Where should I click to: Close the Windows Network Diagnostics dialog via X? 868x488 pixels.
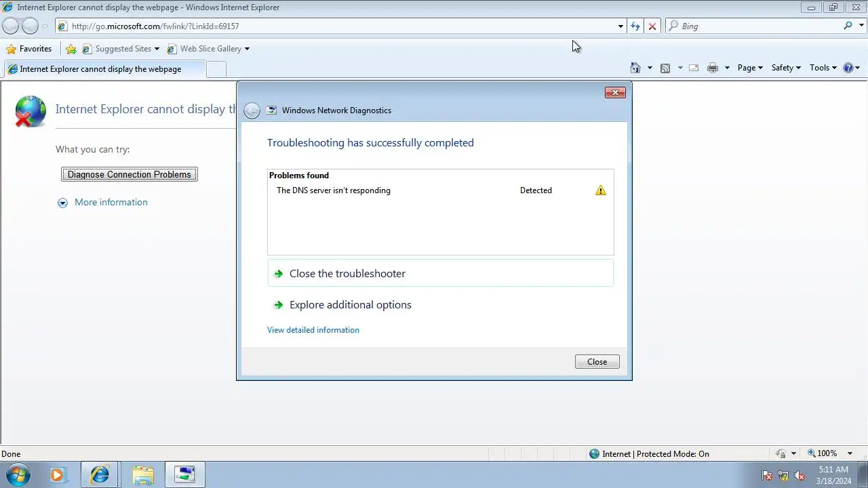pos(615,93)
